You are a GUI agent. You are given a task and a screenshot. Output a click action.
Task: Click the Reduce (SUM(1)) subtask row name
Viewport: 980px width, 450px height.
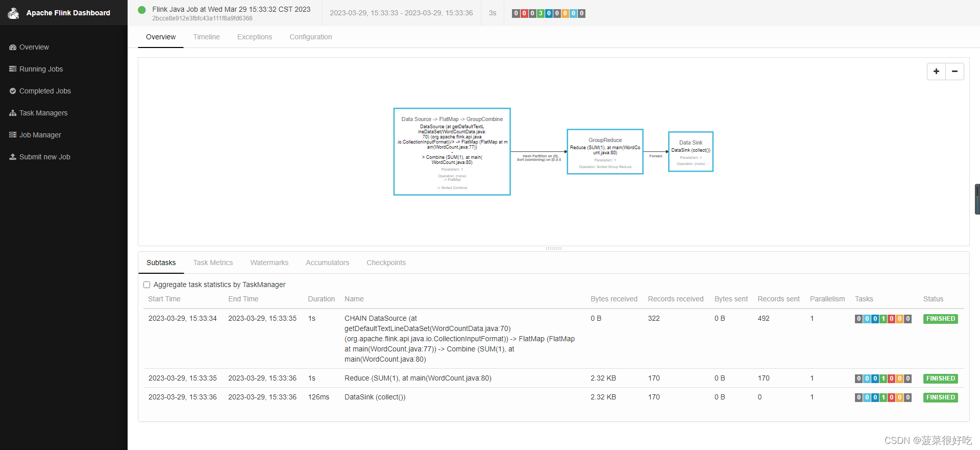[x=418, y=378]
